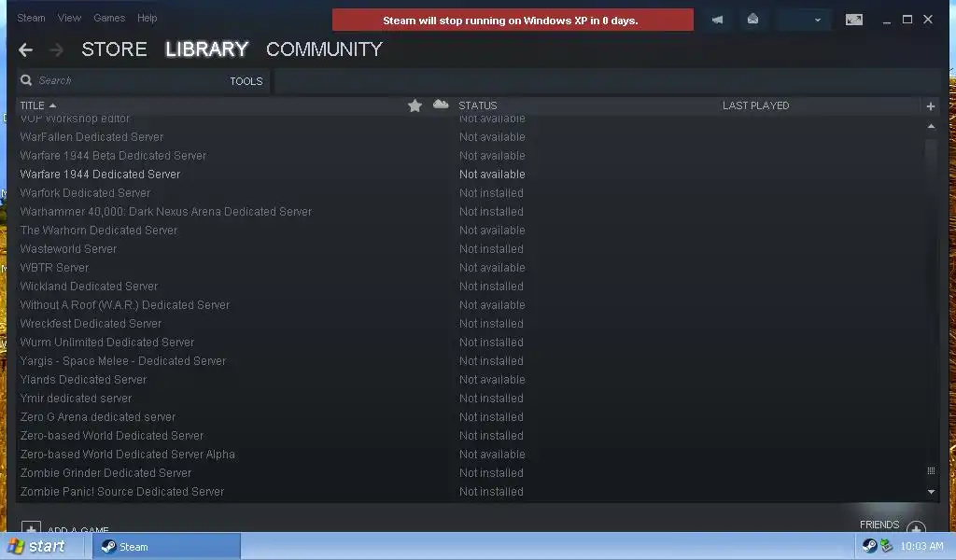
Task: Open the account name dropdown
Action: click(x=802, y=21)
